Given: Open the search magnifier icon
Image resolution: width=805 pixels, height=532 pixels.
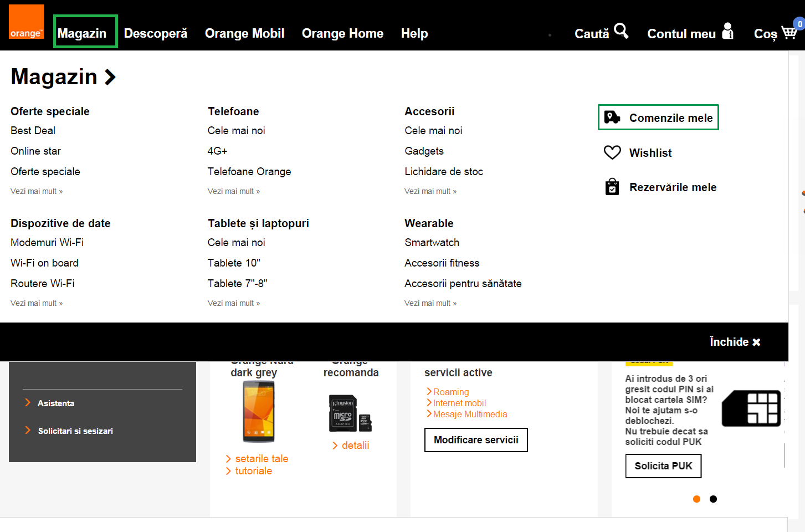Looking at the screenshot, I should coord(621,30).
